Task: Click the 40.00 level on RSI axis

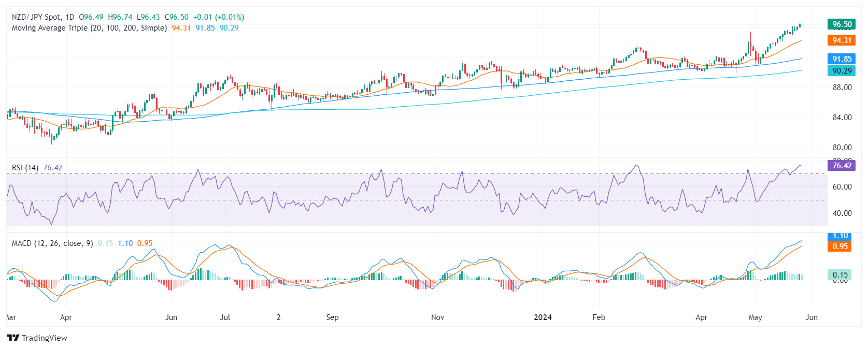Action: coord(842,213)
